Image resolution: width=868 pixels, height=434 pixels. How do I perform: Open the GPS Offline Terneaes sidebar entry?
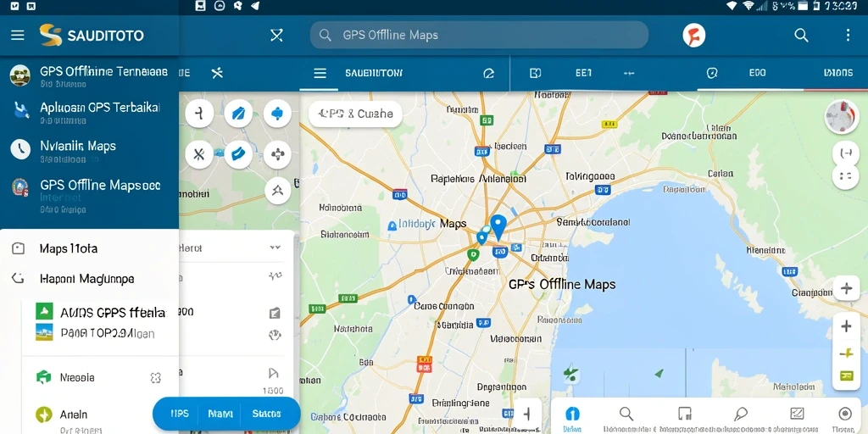[89, 75]
